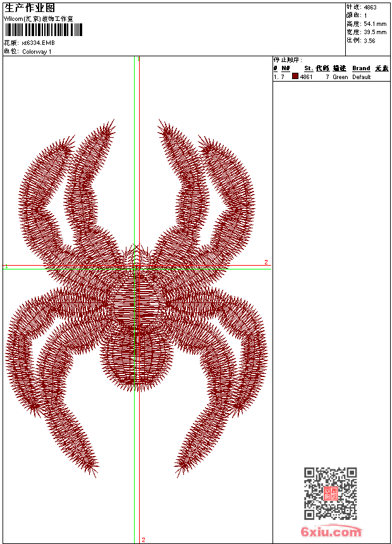Click the dark red thread color swatch

click(x=295, y=77)
